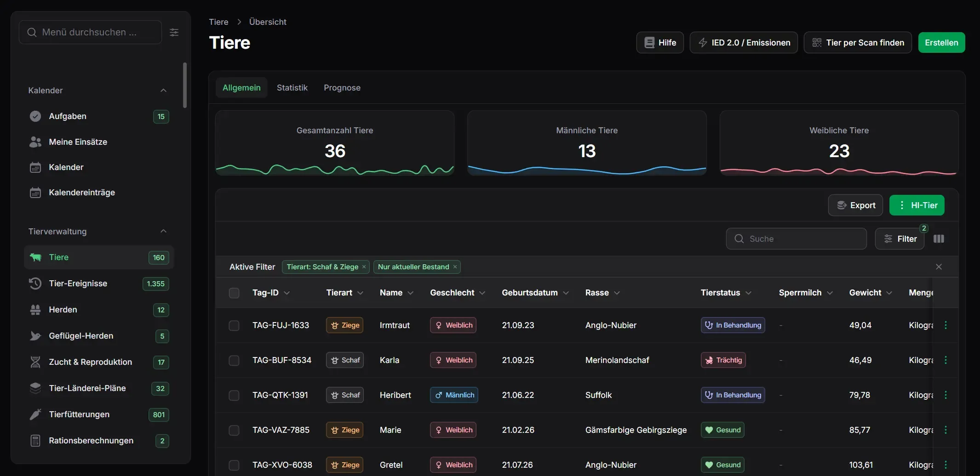Open row actions menu for TAG-XVO-6038
The height and width of the screenshot is (476, 980).
[946, 465]
